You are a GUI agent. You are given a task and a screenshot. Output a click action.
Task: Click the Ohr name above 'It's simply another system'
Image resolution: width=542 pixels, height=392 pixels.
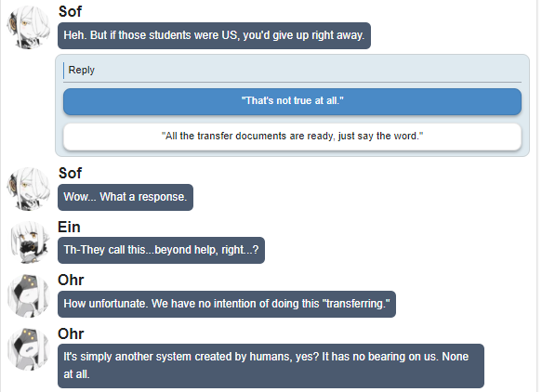pos(71,334)
